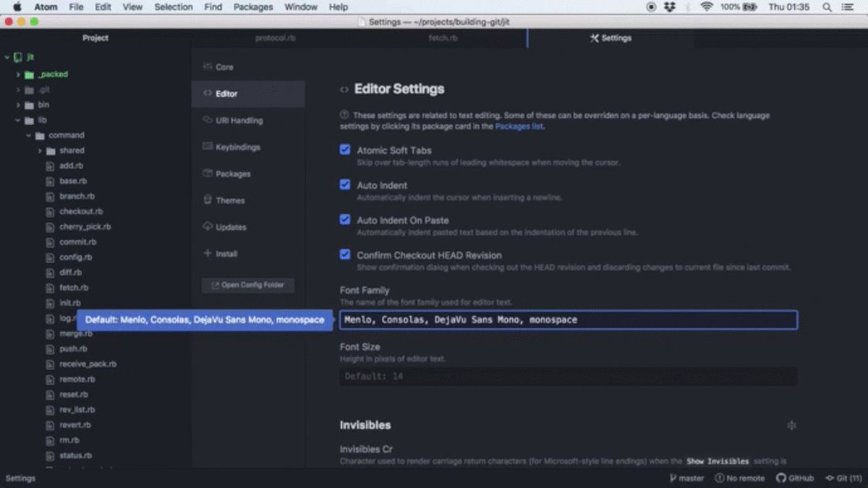Open the Find menu
The height and width of the screenshot is (488, 868).
tap(213, 7)
